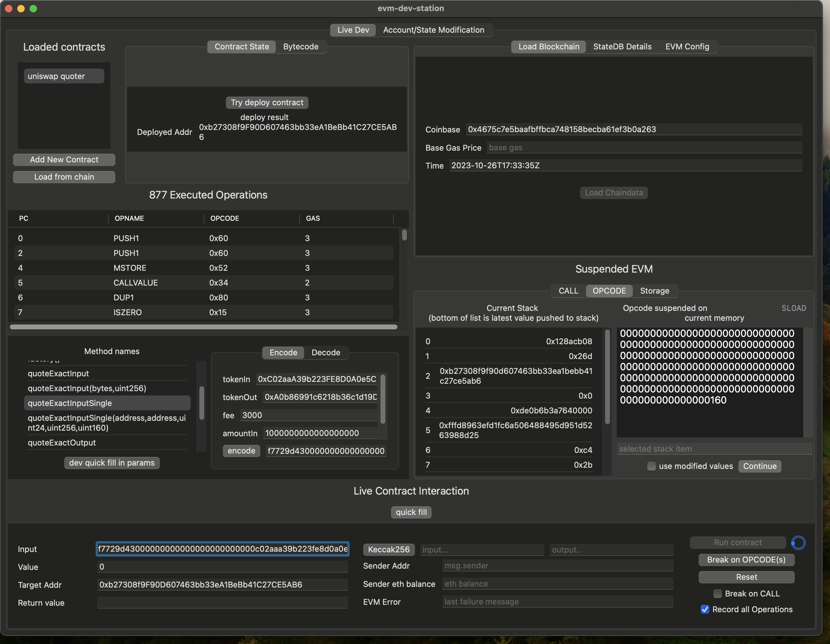Enable the Break on CALL checkbox
Screen dimensions: 830x644
click(717, 593)
